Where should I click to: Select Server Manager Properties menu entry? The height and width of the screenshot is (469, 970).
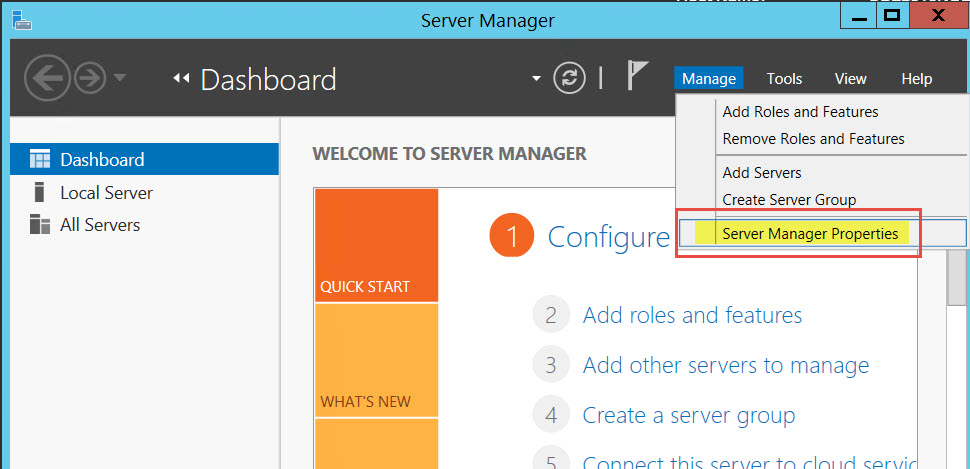[x=810, y=234]
